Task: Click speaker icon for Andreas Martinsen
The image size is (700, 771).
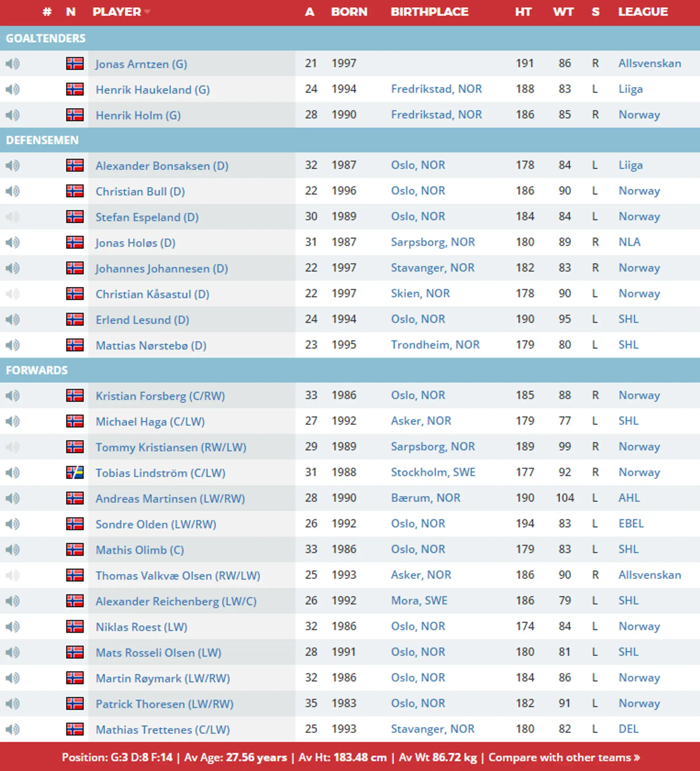Action: tap(12, 498)
